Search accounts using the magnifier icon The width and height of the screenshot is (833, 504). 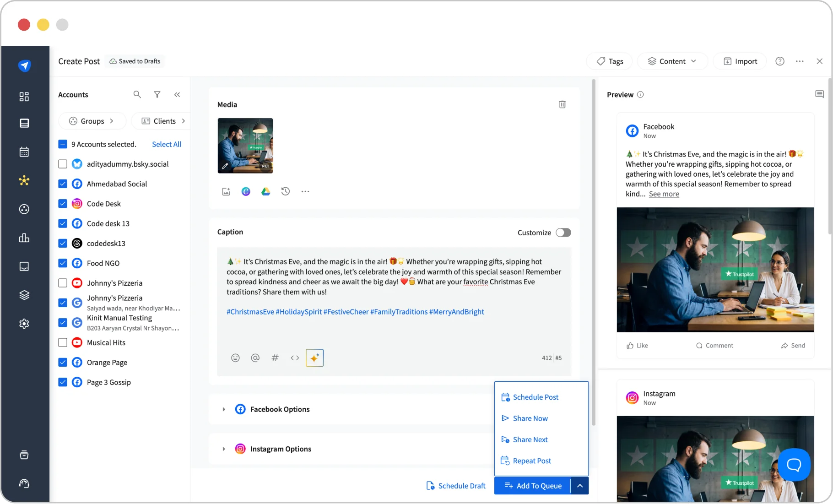(x=137, y=95)
